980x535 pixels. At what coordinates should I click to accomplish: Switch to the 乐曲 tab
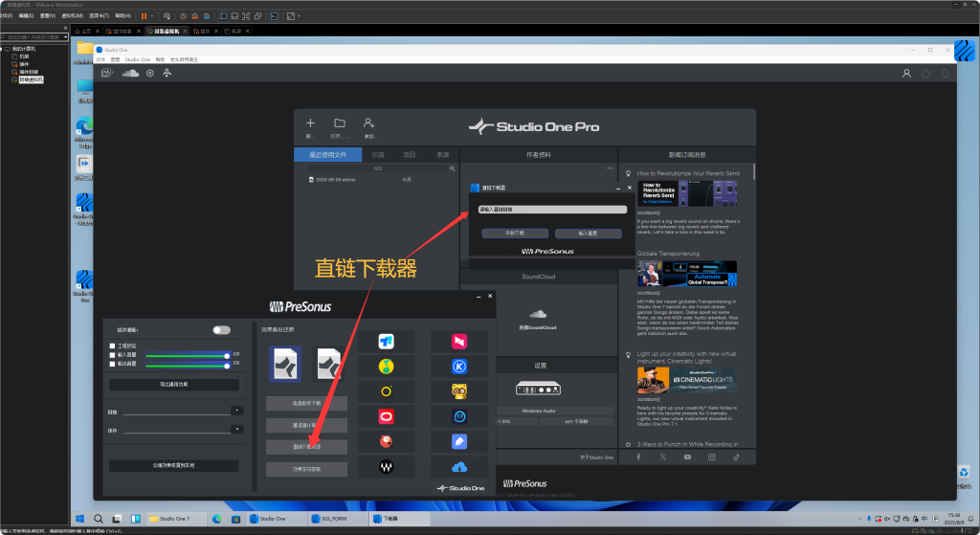377,154
